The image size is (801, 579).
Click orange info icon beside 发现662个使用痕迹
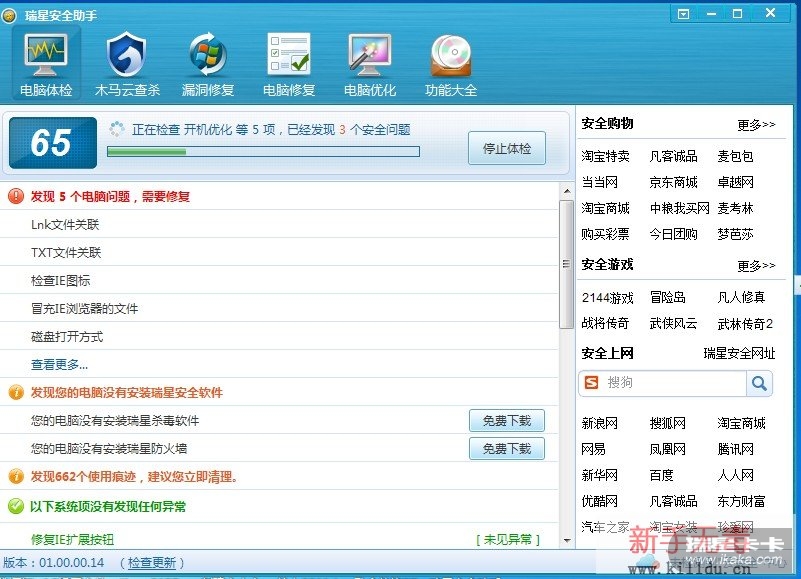[16, 476]
